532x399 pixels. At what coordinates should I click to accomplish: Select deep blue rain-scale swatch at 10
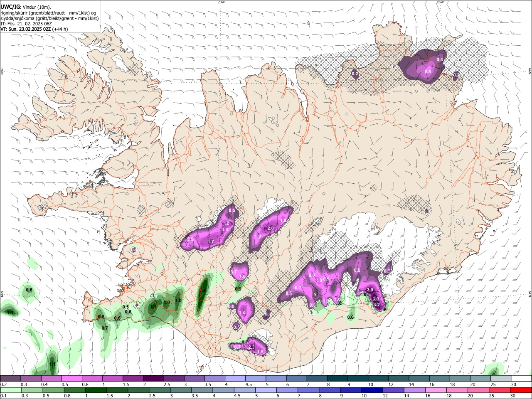click(x=372, y=390)
